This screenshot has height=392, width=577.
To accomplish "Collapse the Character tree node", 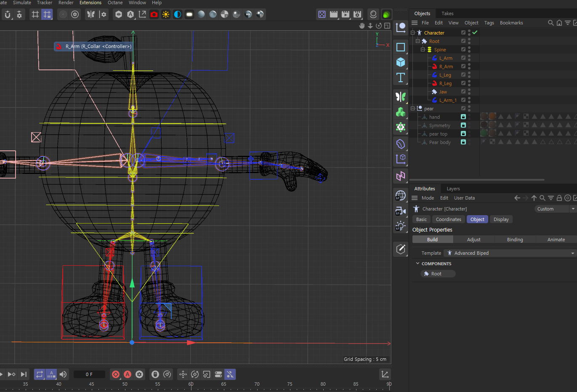I will (x=413, y=32).
